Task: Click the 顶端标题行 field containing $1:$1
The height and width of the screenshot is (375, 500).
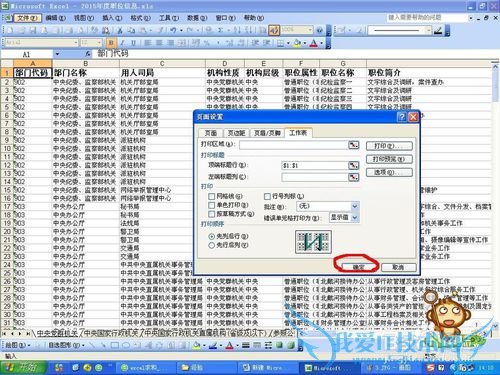Action: 315,165
